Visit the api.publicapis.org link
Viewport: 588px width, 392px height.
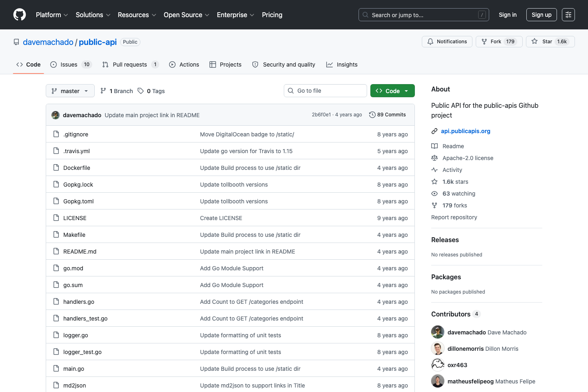tap(465, 131)
